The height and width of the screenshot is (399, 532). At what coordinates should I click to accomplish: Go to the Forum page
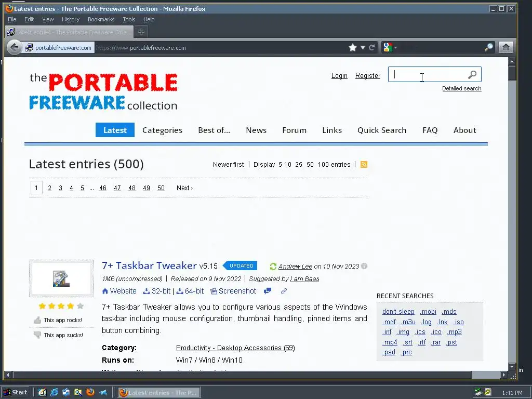click(294, 130)
